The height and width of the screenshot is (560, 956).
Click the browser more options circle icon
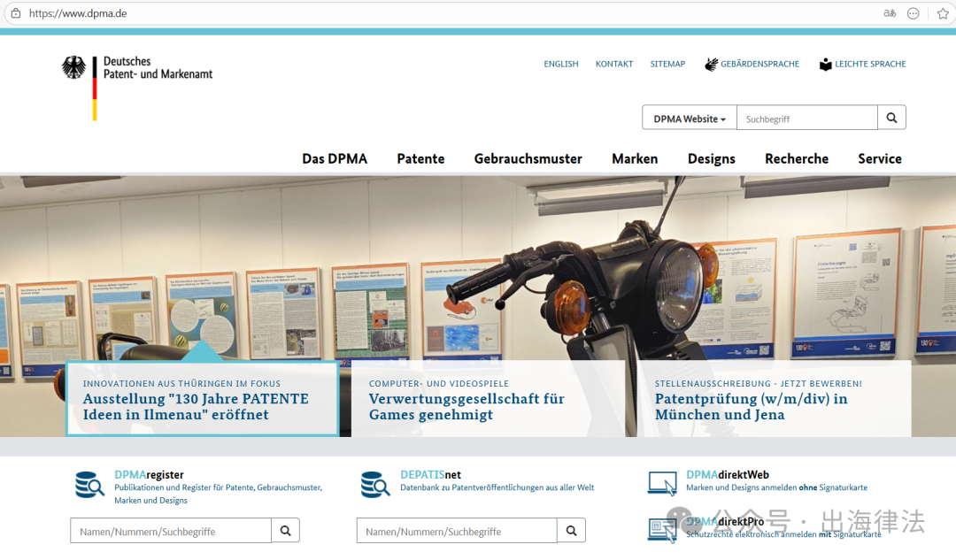coord(913,13)
